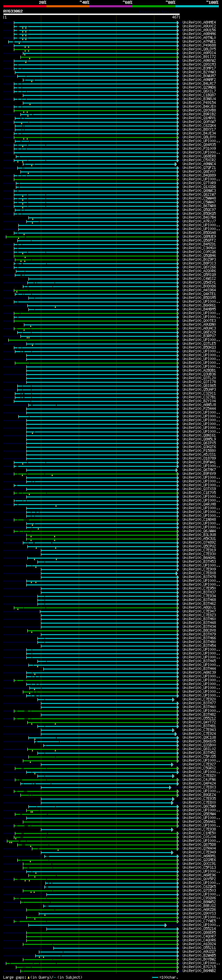
Task: Select the UniRef100_C5FG13 label
Action: tap(199, 867)
